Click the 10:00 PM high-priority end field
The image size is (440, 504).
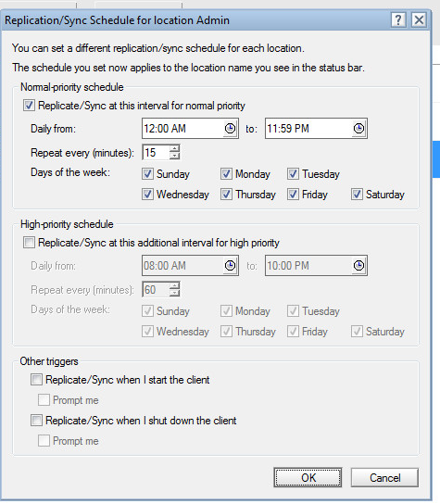[316, 266]
